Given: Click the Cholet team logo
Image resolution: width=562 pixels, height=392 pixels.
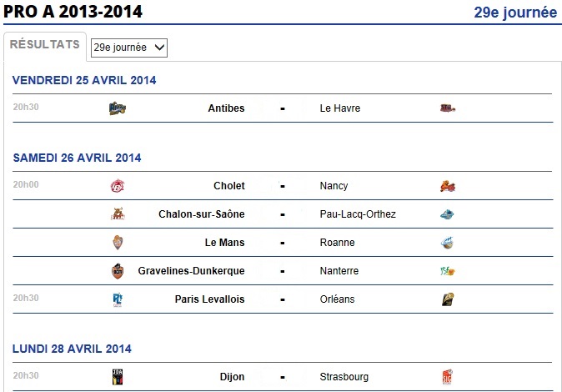Looking at the screenshot, I should 118,186.
